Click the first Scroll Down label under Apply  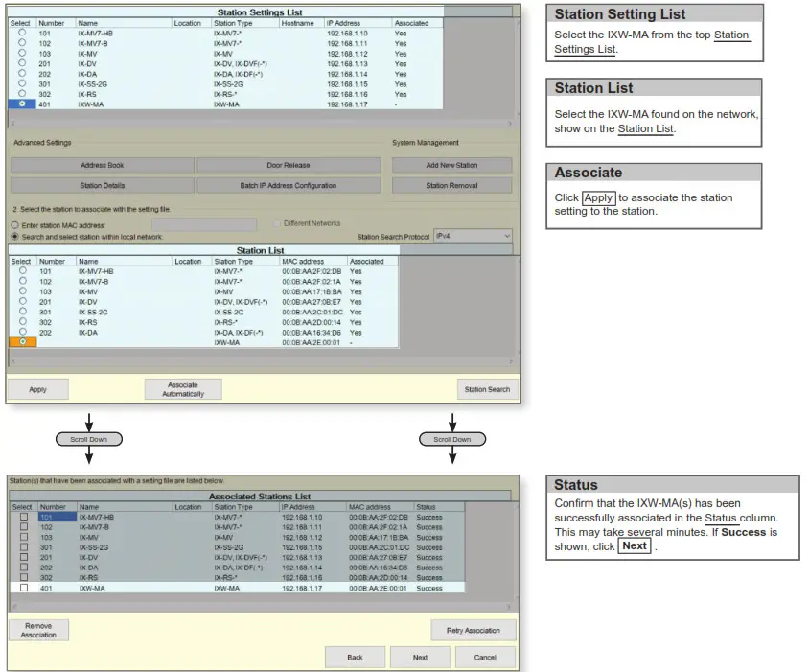click(x=89, y=439)
